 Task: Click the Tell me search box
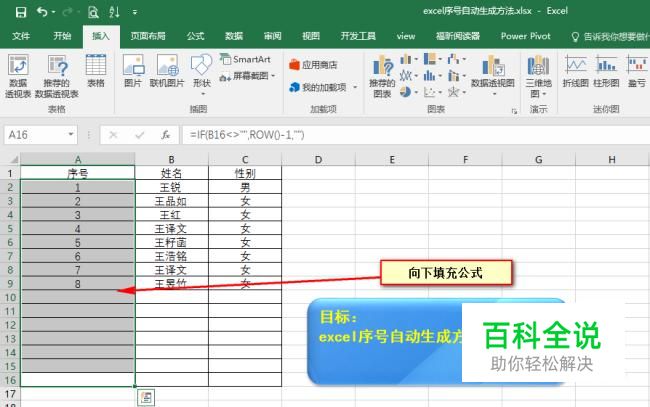pyautogui.click(x=609, y=37)
